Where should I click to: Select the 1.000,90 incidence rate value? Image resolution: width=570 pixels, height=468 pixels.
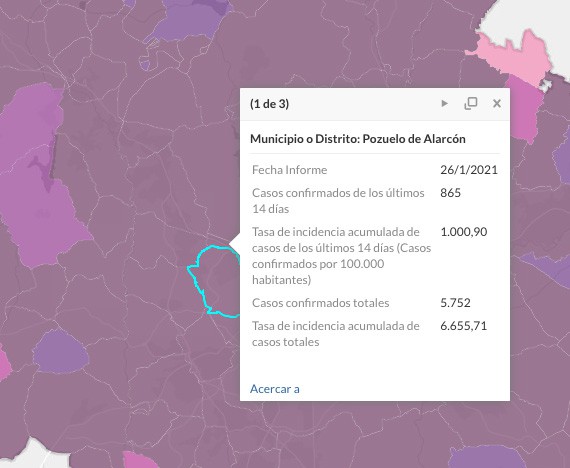pyautogui.click(x=463, y=232)
